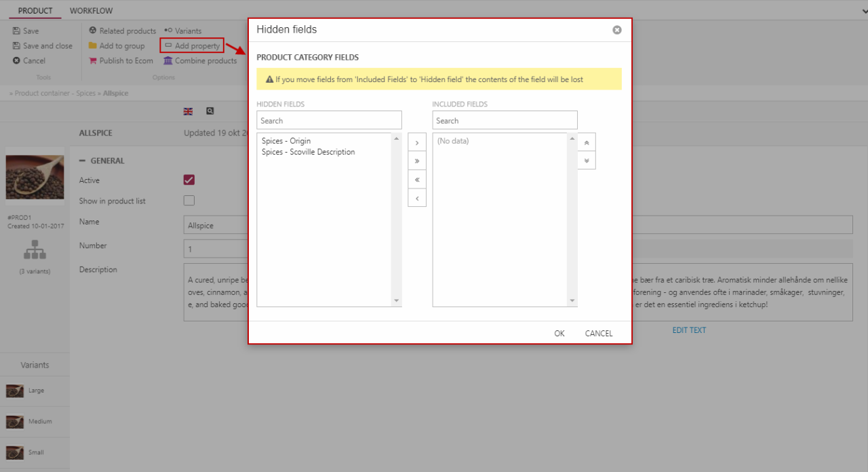The width and height of the screenshot is (868, 472).
Task: Click the EDIT TEXT link
Action: tap(689, 330)
